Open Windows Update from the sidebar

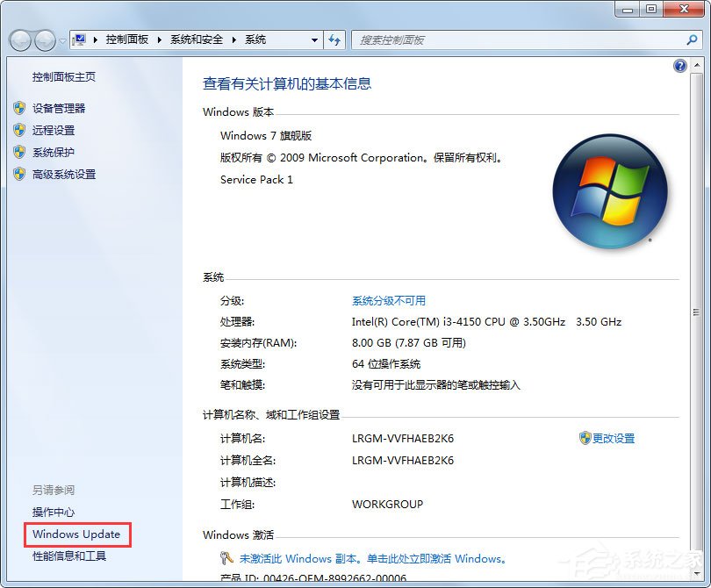76,534
